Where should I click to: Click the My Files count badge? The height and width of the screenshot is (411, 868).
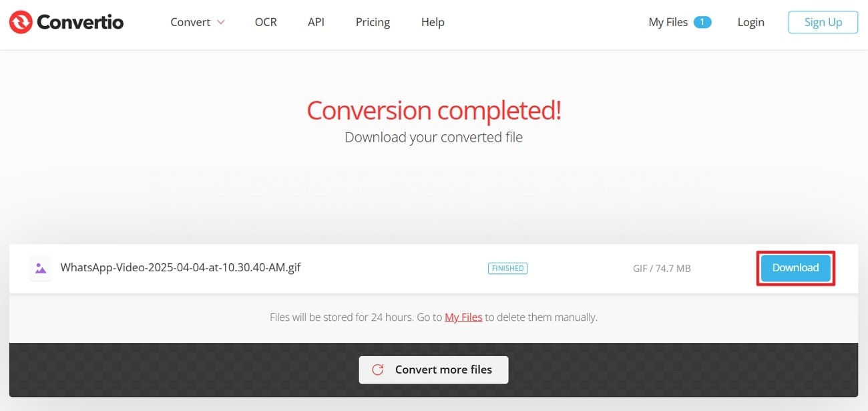702,22
